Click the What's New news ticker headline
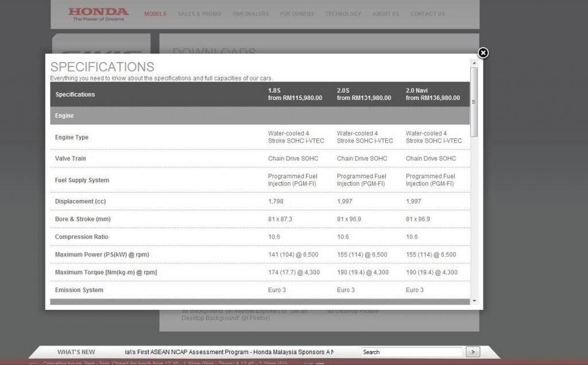Viewport: 588px width, 365px height. [229, 352]
